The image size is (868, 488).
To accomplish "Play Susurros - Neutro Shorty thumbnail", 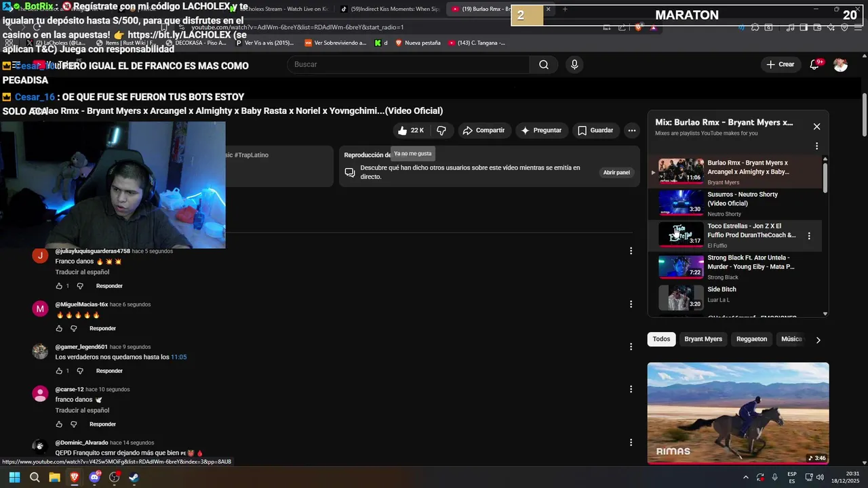I will (x=681, y=202).
